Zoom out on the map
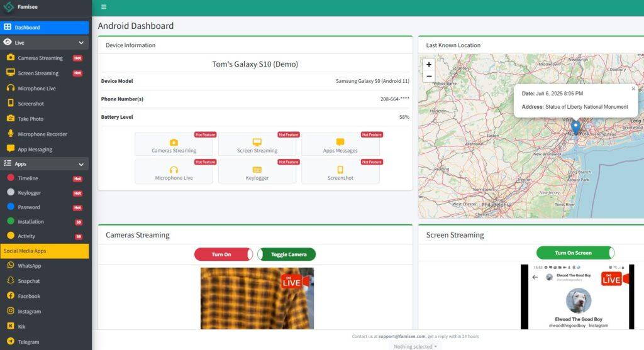This screenshot has width=644, height=350. 429,76
